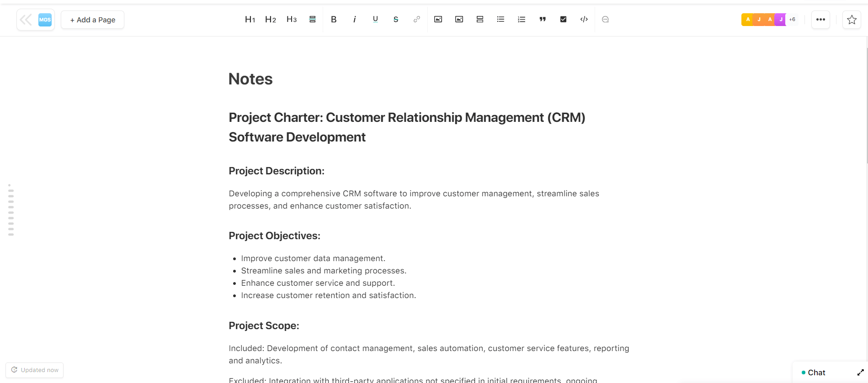
Task: Add a comment with the speech bubble icon
Action: coord(605,19)
